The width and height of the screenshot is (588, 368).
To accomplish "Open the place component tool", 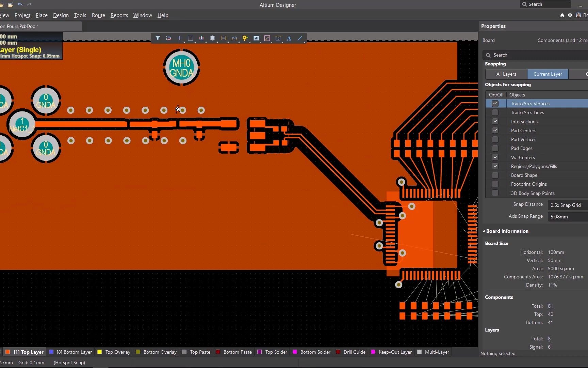I will click(x=213, y=38).
